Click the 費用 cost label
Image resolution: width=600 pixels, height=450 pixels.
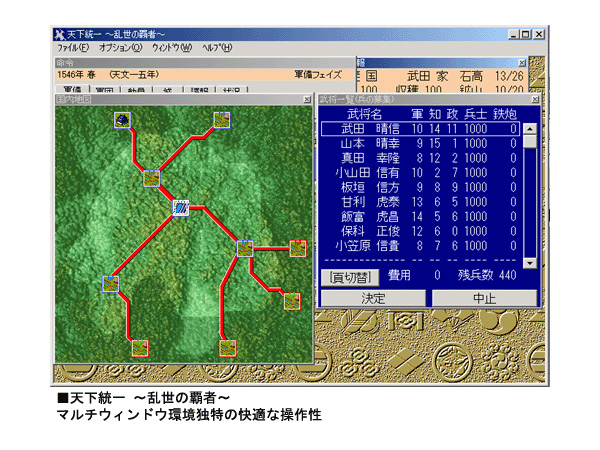click(399, 275)
